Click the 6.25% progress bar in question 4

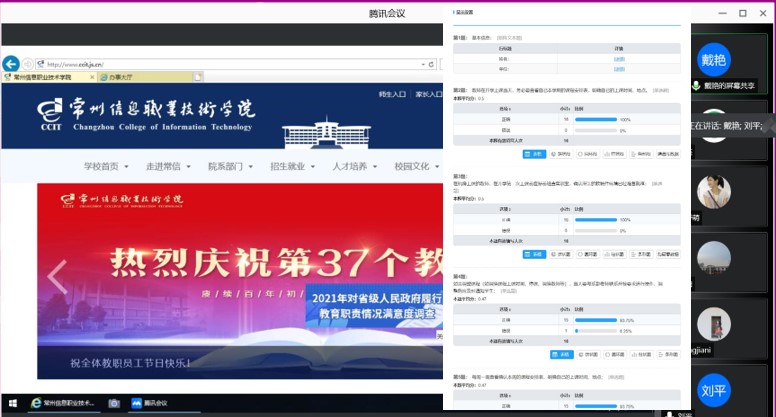(596, 331)
